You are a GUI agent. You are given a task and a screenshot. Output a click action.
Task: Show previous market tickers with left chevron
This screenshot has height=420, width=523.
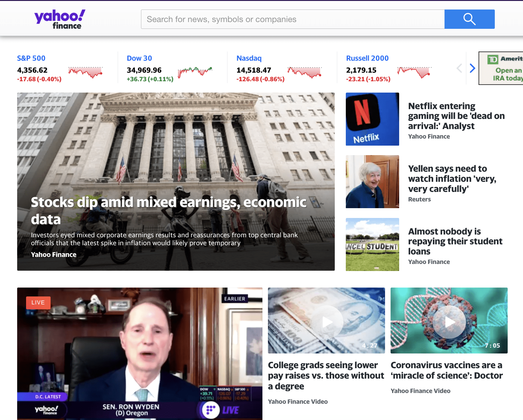pyautogui.click(x=459, y=68)
